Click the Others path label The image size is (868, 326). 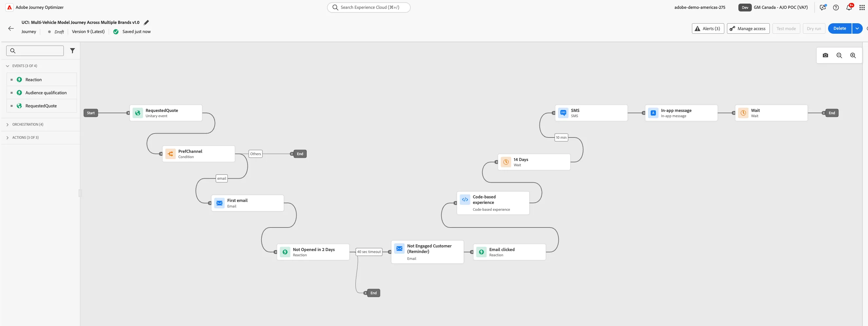tap(255, 154)
